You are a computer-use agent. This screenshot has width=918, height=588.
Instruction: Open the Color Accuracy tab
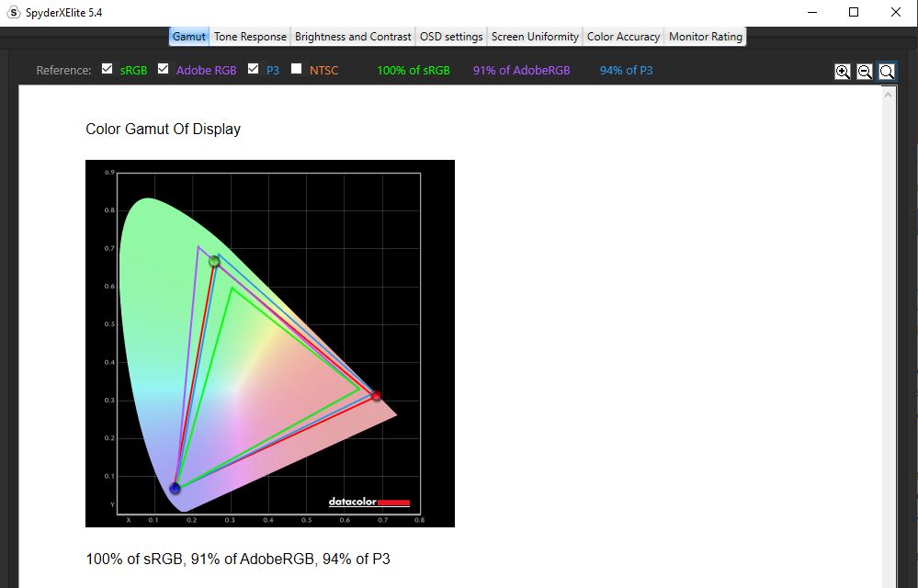coord(623,37)
